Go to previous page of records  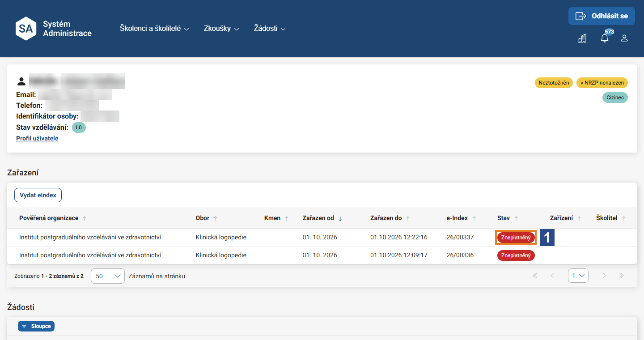[552, 276]
